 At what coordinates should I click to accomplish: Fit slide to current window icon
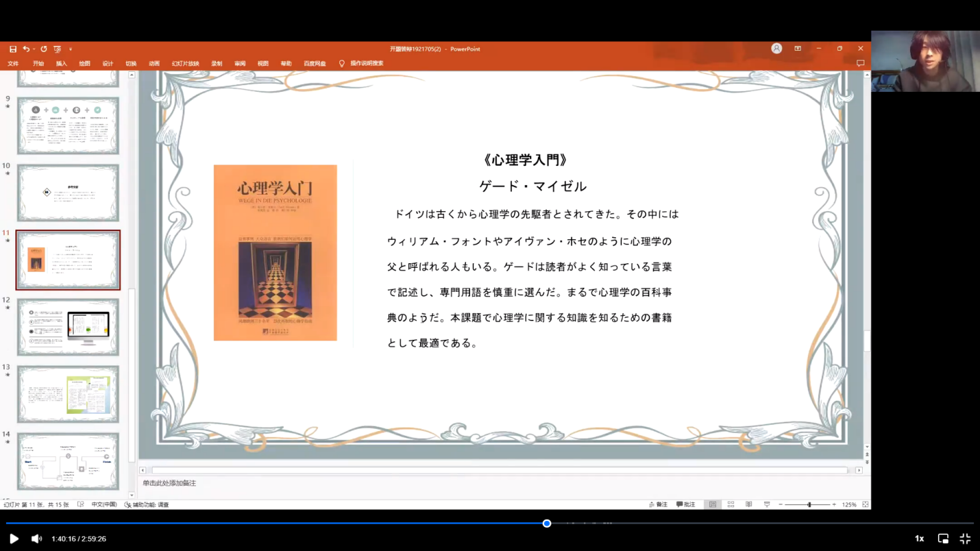865,504
